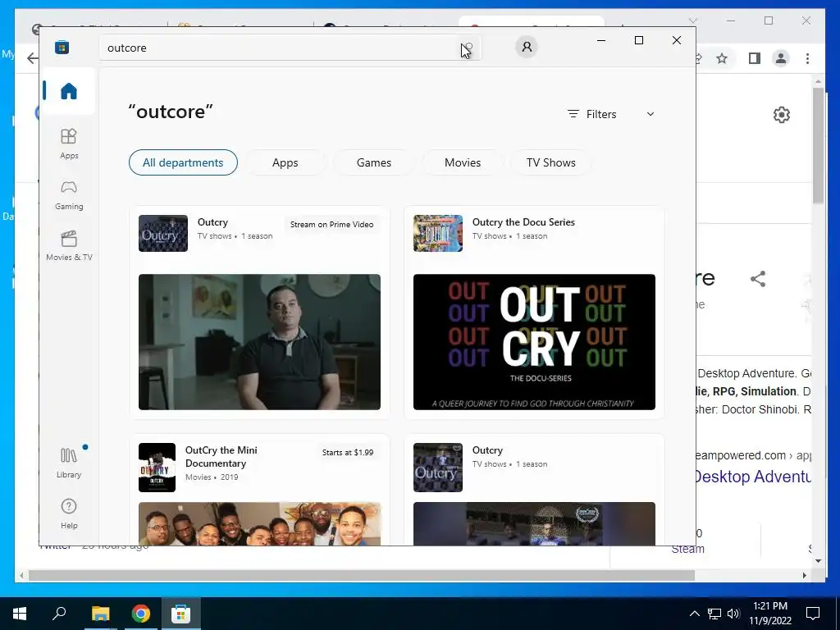This screenshot has width=840, height=630.
Task: Open Windows Start menu
Action: pos(20,614)
